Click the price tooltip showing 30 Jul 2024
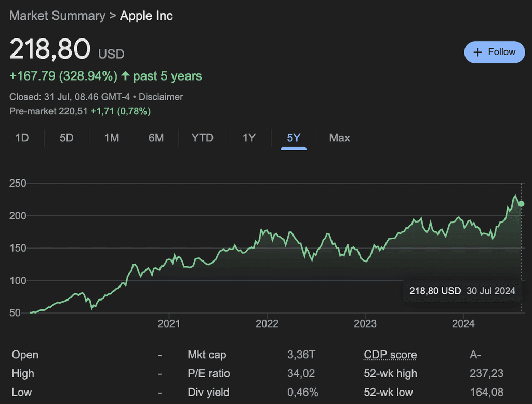 click(x=462, y=291)
